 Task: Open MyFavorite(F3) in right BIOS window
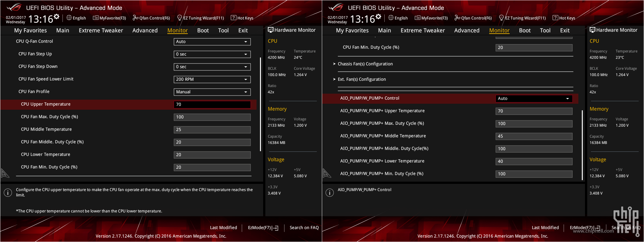pos(431,18)
